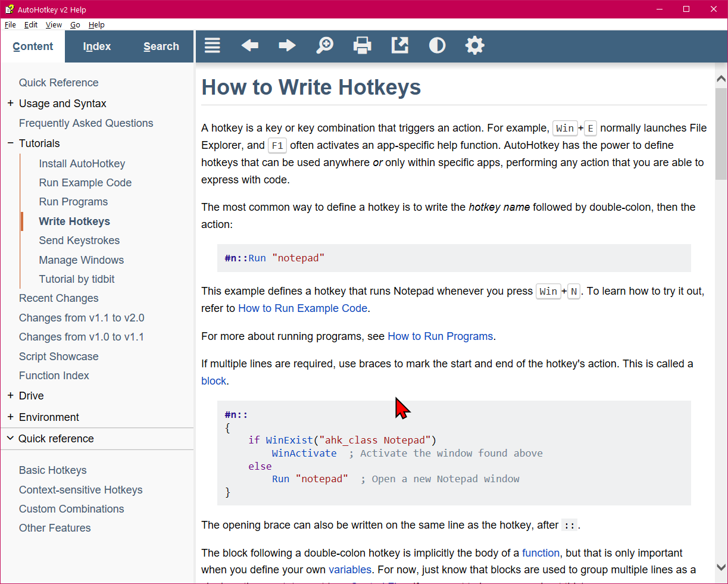Select Basic Hotkeys in the sidebar

[x=51, y=470]
